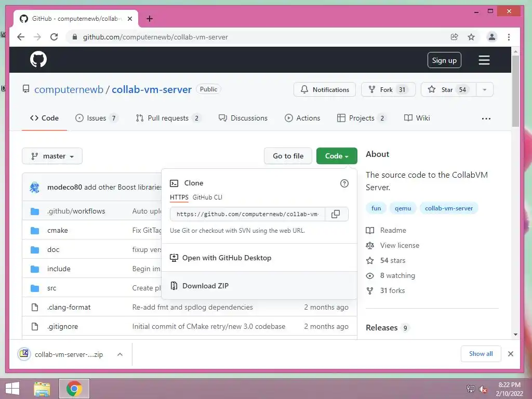This screenshot has width=532, height=399.
Task: Open the View license link
Action: point(393,245)
